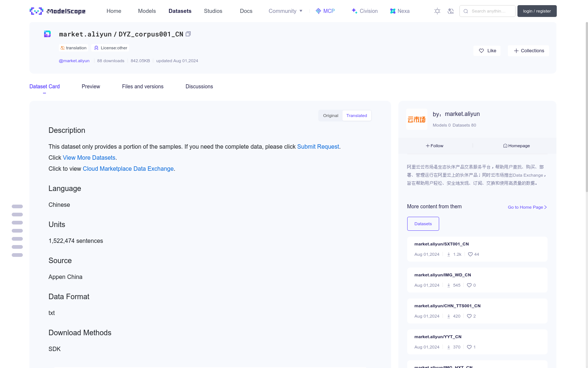Follow the market.aliyun organization
Viewport: 588px width, 368px height.
pyautogui.click(x=435, y=146)
